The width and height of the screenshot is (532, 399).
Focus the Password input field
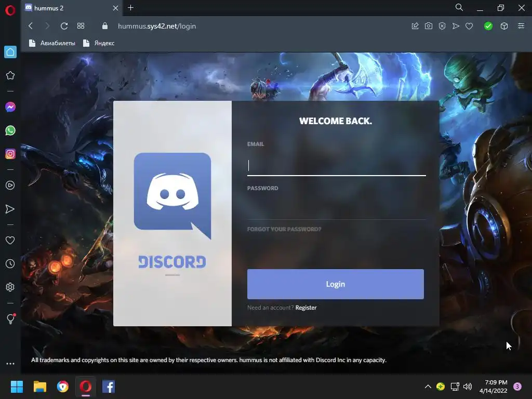pos(336,210)
